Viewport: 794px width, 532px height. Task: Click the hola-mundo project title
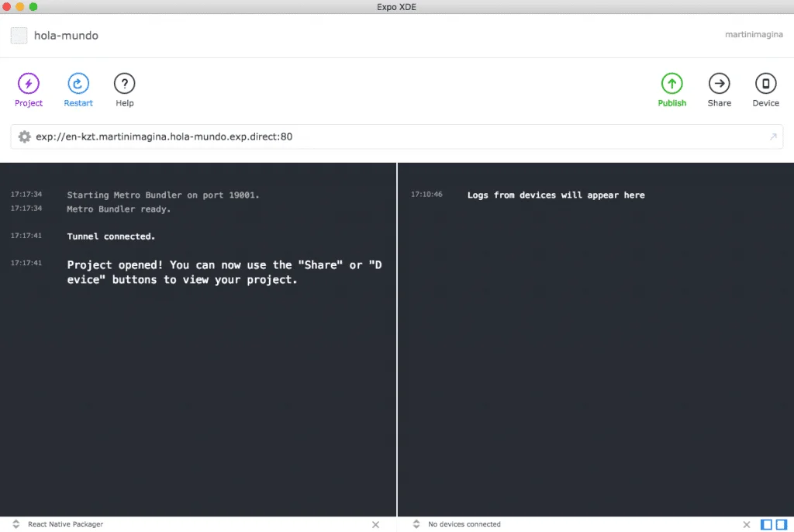66,36
